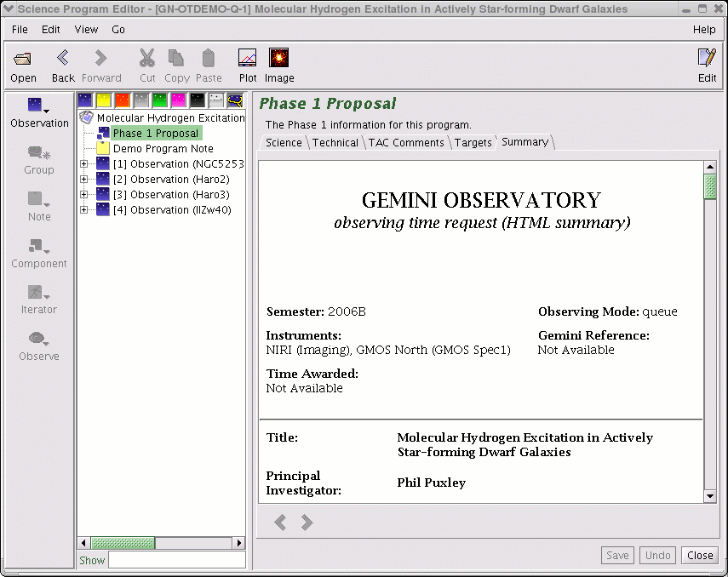The width and height of the screenshot is (728, 577).
Task: Open the File menu
Action: [x=20, y=30]
